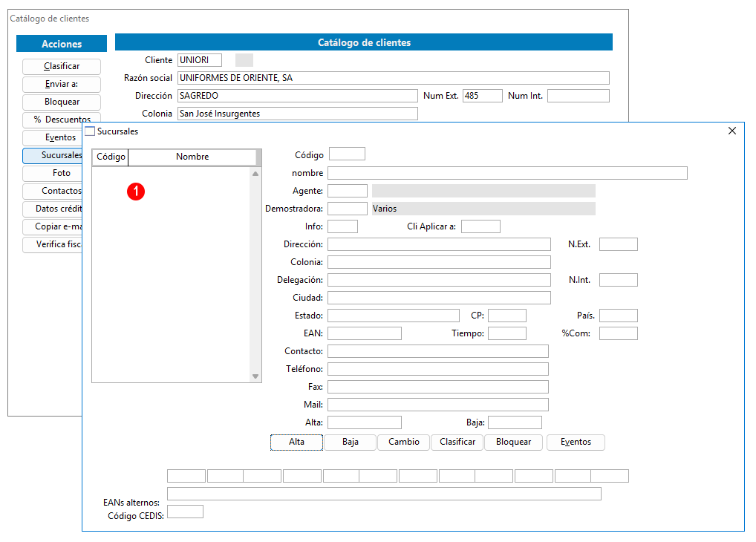Click the Código column header
This screenshot has height=542, width=756.
click(111, 157)
